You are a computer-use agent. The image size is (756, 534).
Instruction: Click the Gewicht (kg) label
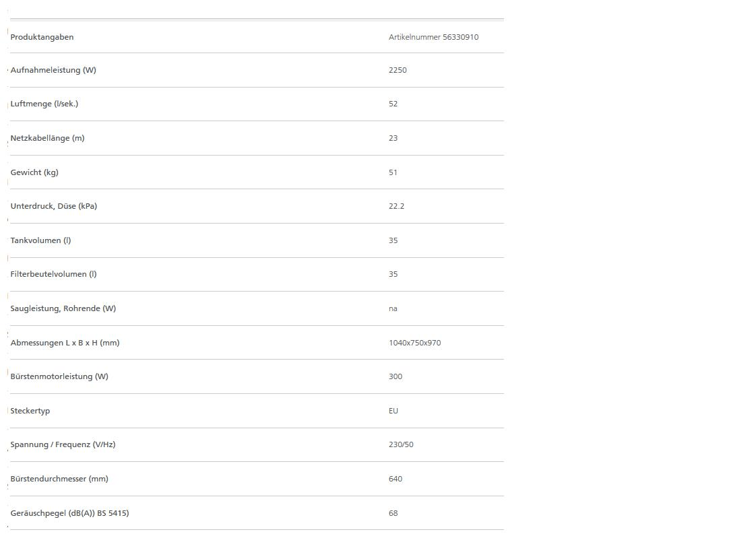[34, 172]
